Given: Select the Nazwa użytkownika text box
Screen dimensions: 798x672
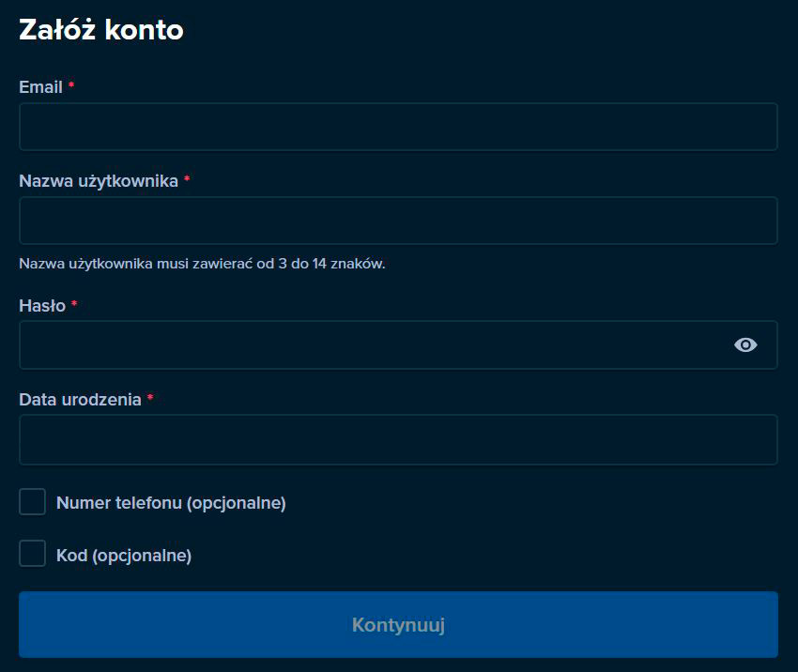Looking at the screenshot, I should point(398,221).
